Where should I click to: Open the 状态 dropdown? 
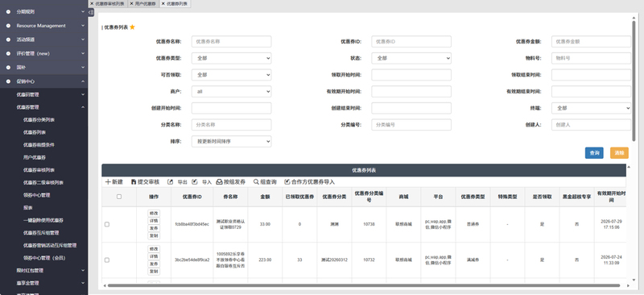point(411,58)
